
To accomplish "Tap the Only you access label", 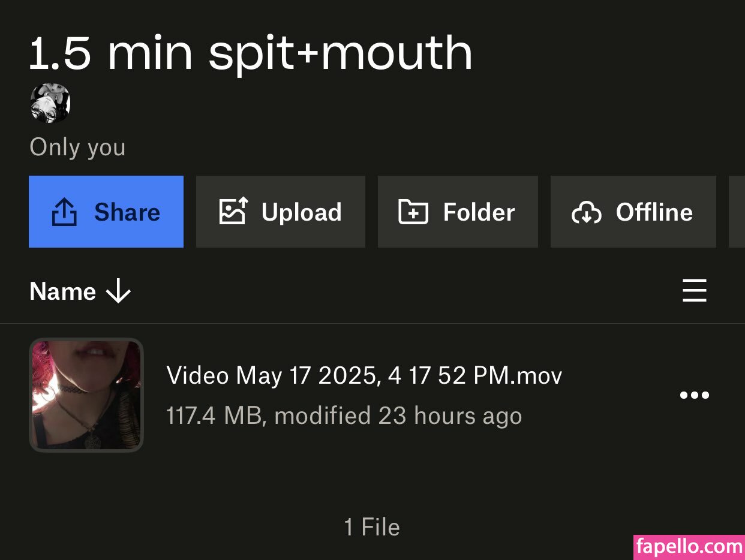I will pyautogui.click(x=77, y=147).
